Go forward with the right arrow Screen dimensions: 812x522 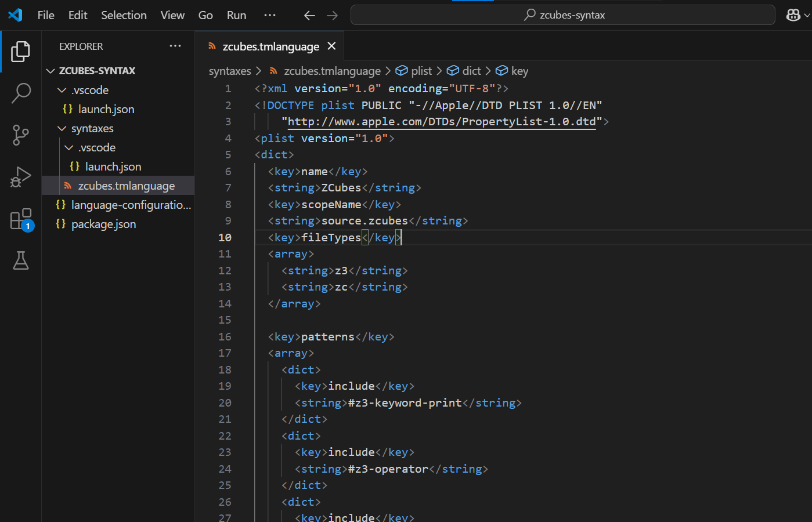coord(332,16)
